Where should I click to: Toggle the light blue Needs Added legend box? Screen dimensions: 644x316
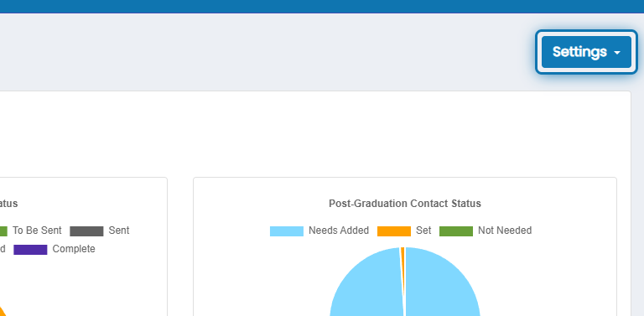tap(287, 231)
